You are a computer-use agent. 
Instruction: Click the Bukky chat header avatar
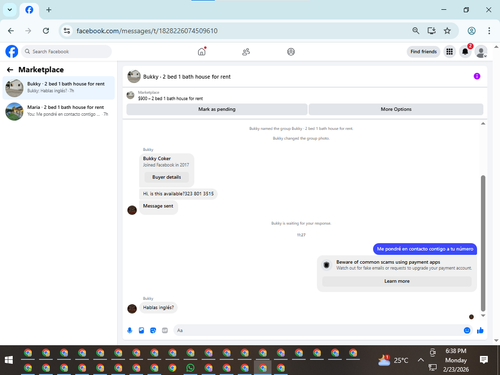[134, 76]
